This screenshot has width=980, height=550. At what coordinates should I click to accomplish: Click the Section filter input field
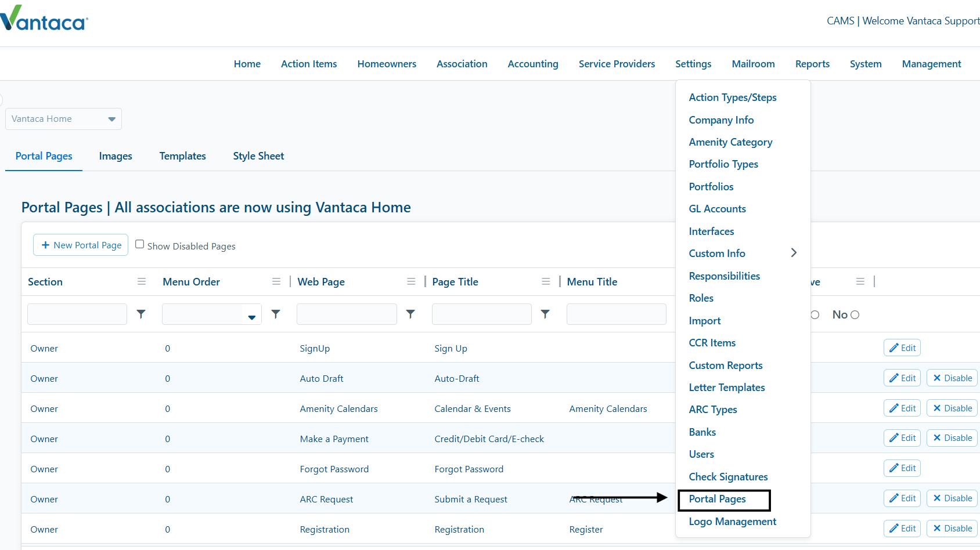(77, 314)
